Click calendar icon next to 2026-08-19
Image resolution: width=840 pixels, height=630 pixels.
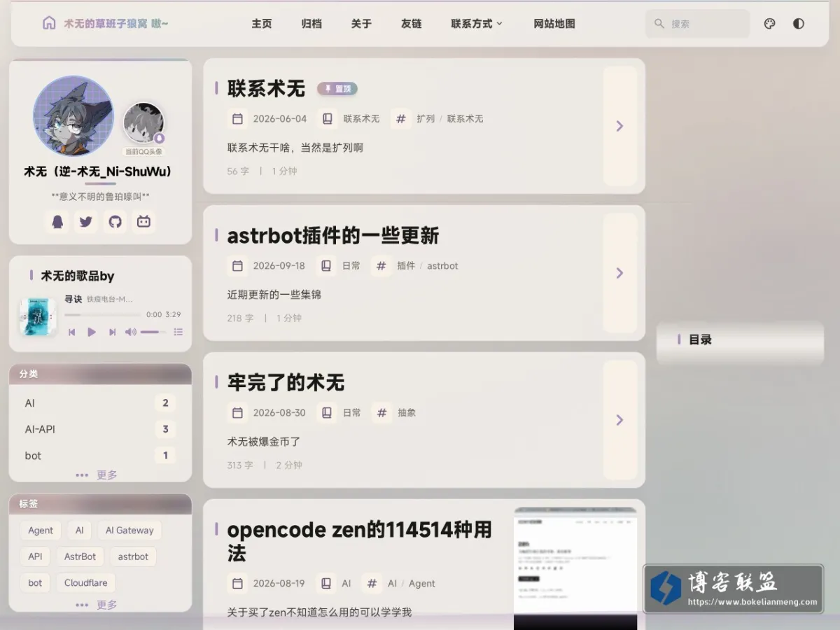point(237,583)
